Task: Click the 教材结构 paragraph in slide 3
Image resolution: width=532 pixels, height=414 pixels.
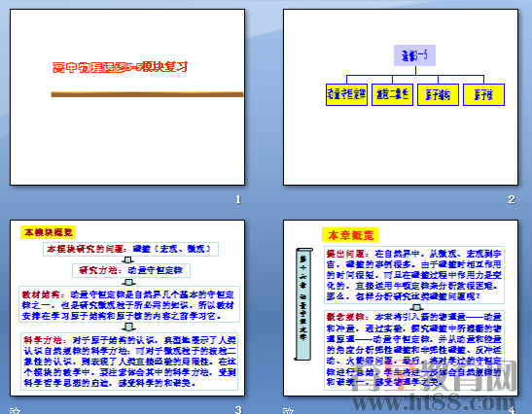Action: (x=129, y=305)
